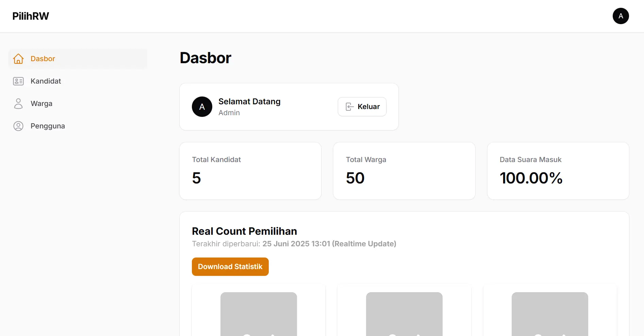Click the admin profile circle in welcome card
This screenshot has height=336, width=644.
[x=202, y=106]
